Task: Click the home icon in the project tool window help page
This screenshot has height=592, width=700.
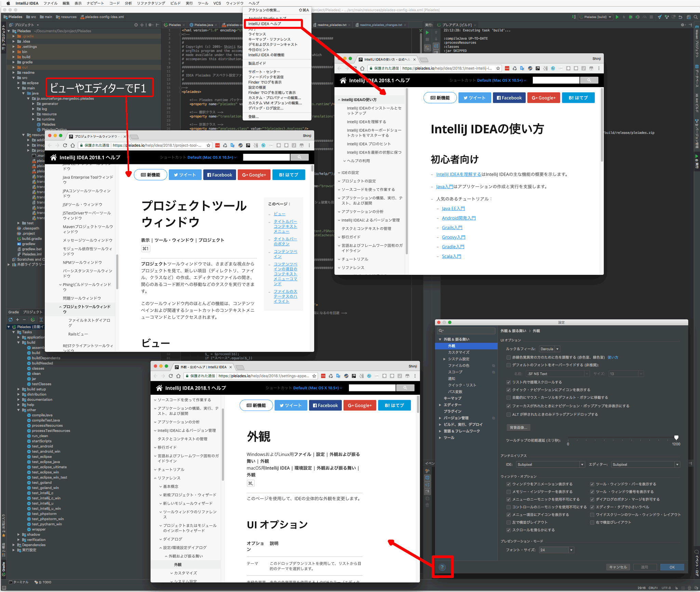Action: pos(53,157)
